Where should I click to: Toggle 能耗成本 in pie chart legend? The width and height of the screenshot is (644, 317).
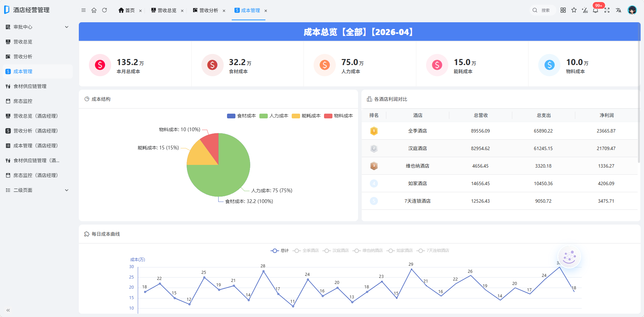click(306, 116)
